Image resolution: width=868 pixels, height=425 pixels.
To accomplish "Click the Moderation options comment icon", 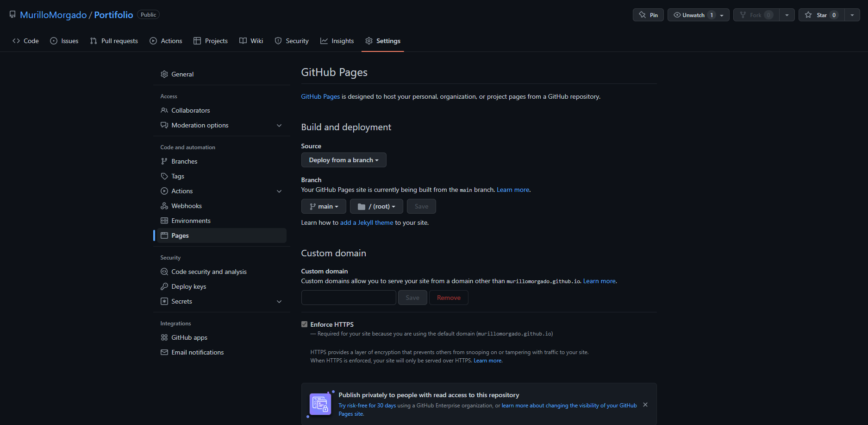I will pyautogui.click(x=164, y=125).
